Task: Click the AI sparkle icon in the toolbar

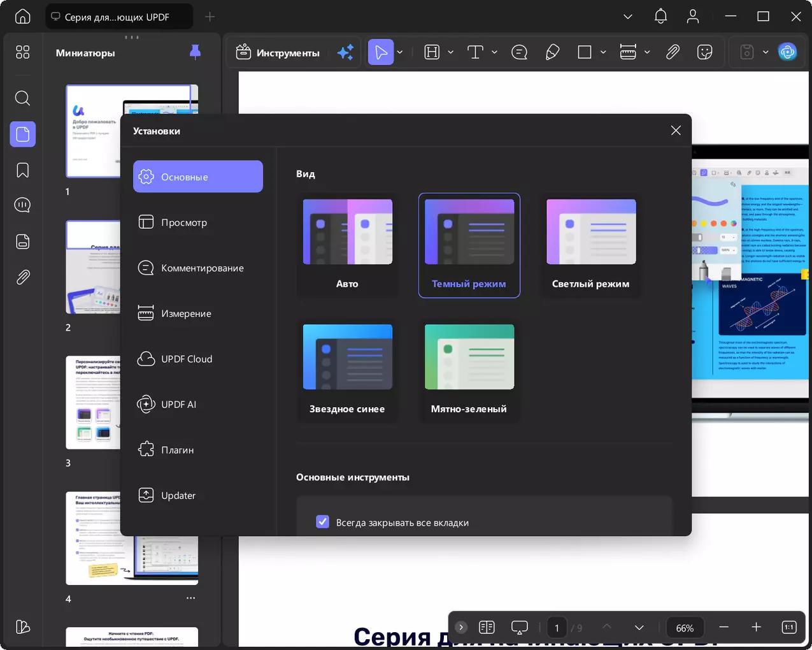Action: point(345,52)
